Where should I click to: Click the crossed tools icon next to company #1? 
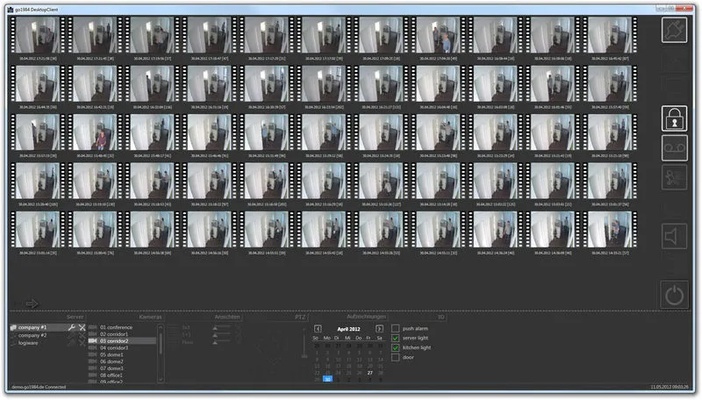(x=81, y=328)
